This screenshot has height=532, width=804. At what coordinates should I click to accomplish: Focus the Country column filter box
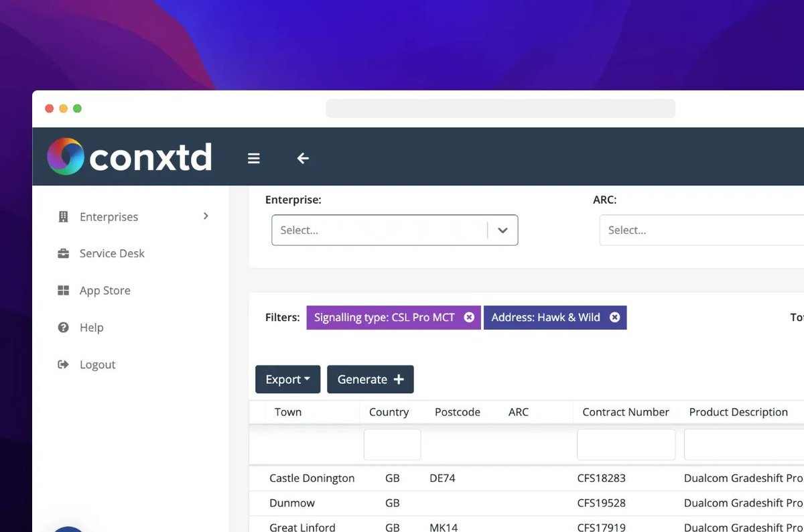[x=393, y=444]
